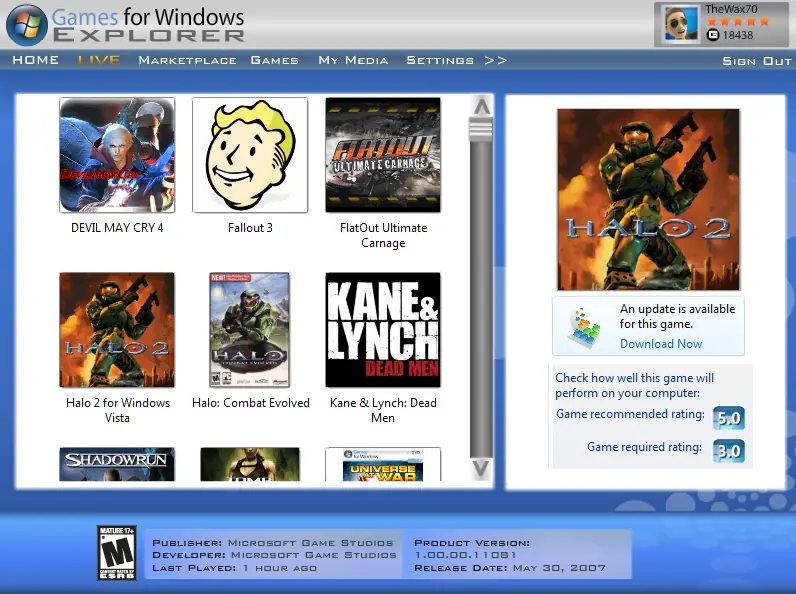This screenshot has width=796, height=594.
Task: Select the Shadowrun game cover
Action: [x=117, y=464]
